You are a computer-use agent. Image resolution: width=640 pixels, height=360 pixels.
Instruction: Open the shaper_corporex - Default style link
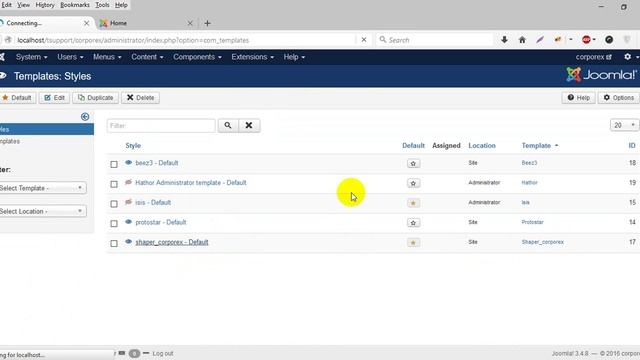click(x=172, y=242)
